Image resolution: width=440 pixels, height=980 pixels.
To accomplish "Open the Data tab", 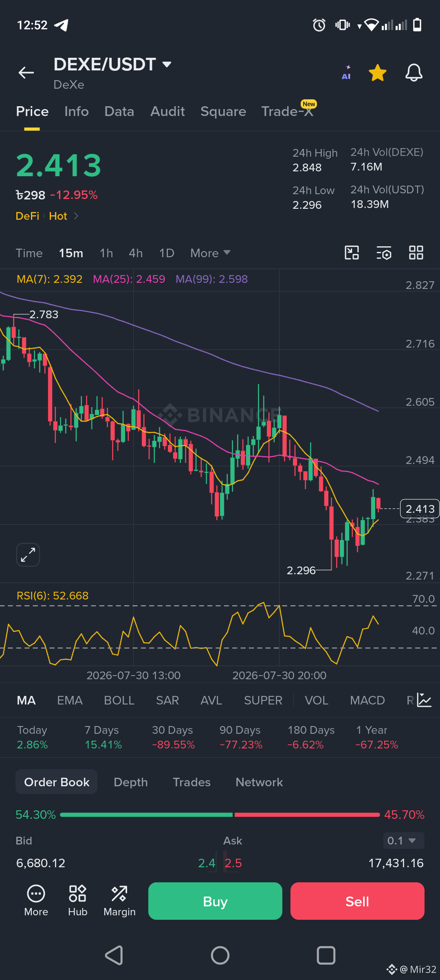I will click(x=119, y=111).
